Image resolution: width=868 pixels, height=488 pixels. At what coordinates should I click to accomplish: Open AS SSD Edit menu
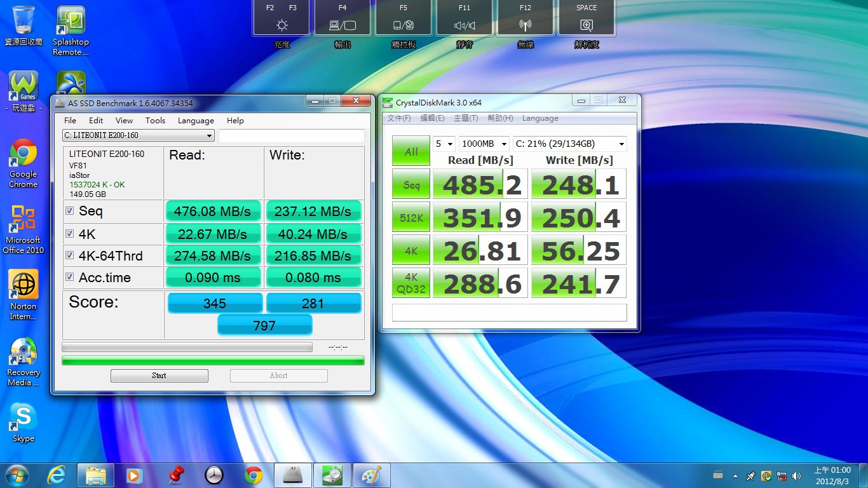[96, 120]
